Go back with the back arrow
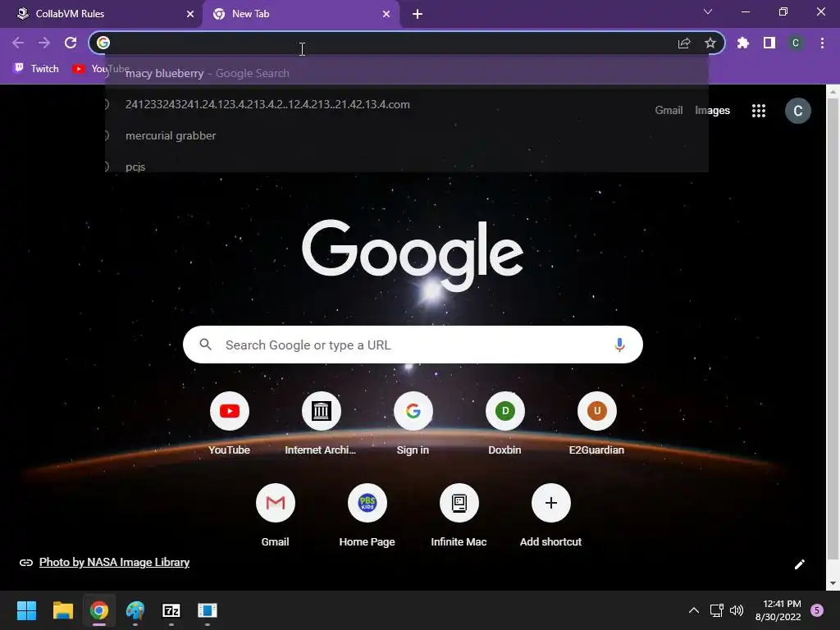840x630 pixels. coord(18,43)
